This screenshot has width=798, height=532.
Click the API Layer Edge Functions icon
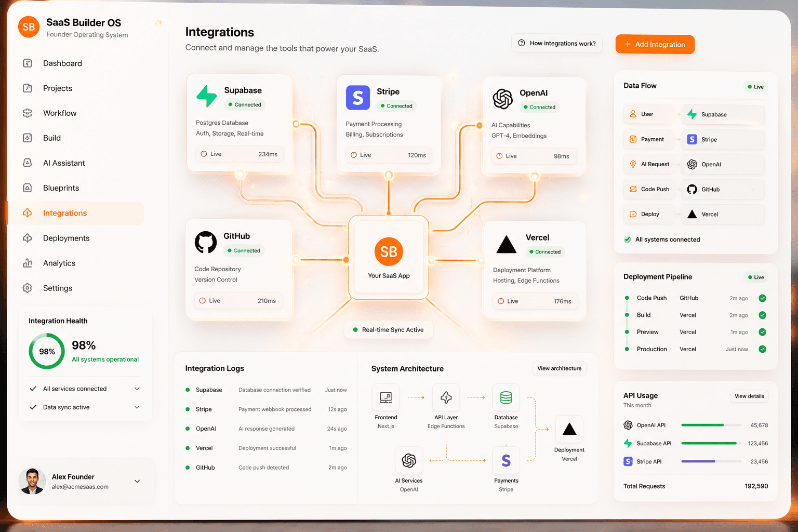[446, 397]
